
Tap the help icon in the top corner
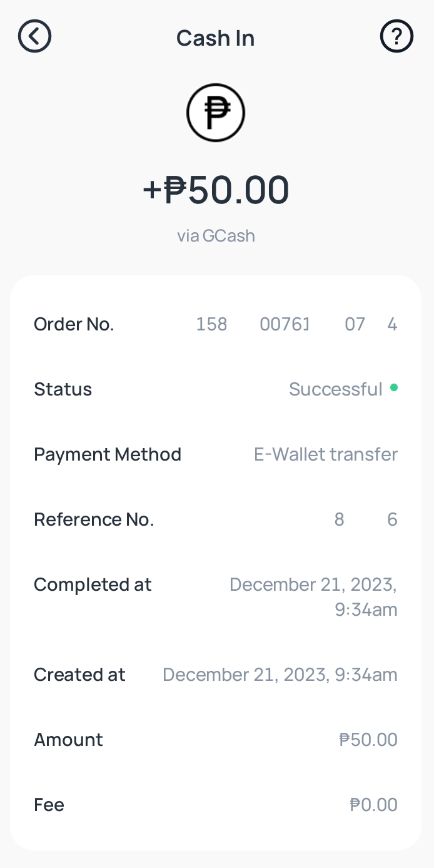tap(396, 36)
